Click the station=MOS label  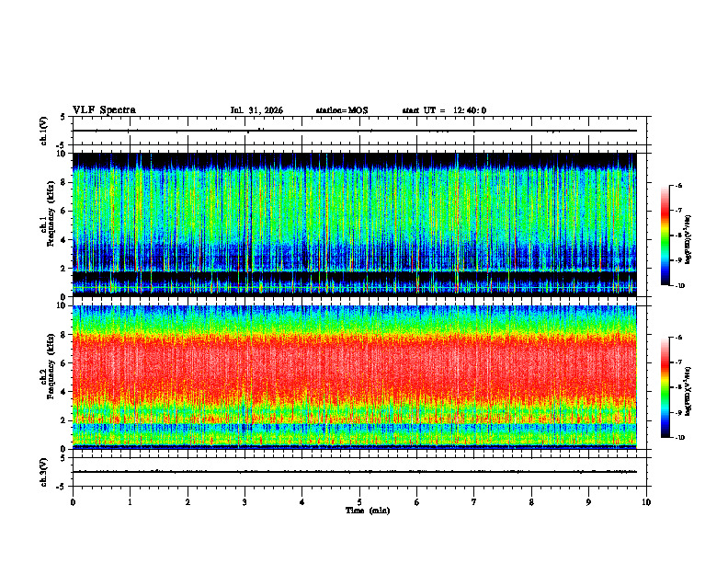342,110
